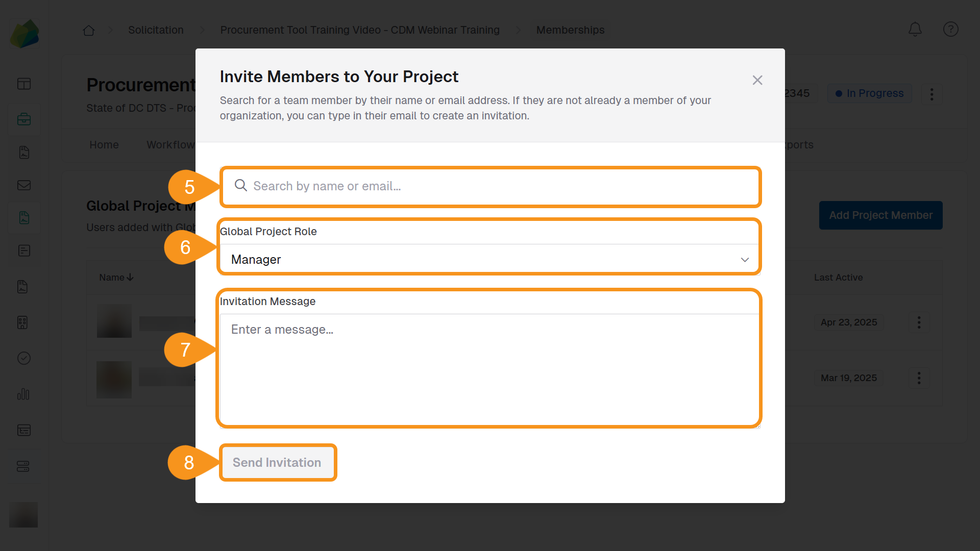The image size is (980, 551).
Task: Open the bar chart Analytics icon
Action: 24,394
